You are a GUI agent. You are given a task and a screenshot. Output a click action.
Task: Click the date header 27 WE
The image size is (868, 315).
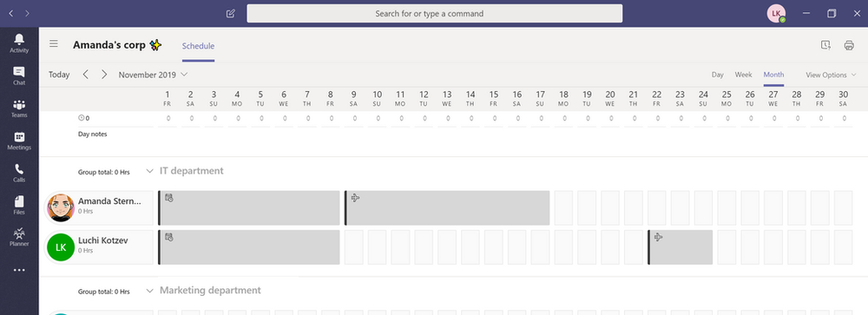(773, 99)
